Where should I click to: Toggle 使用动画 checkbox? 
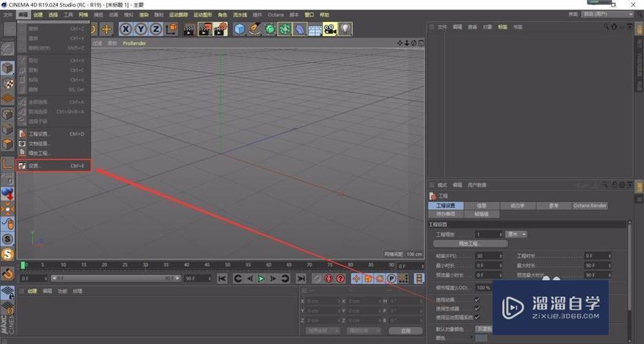pos(477,300)
